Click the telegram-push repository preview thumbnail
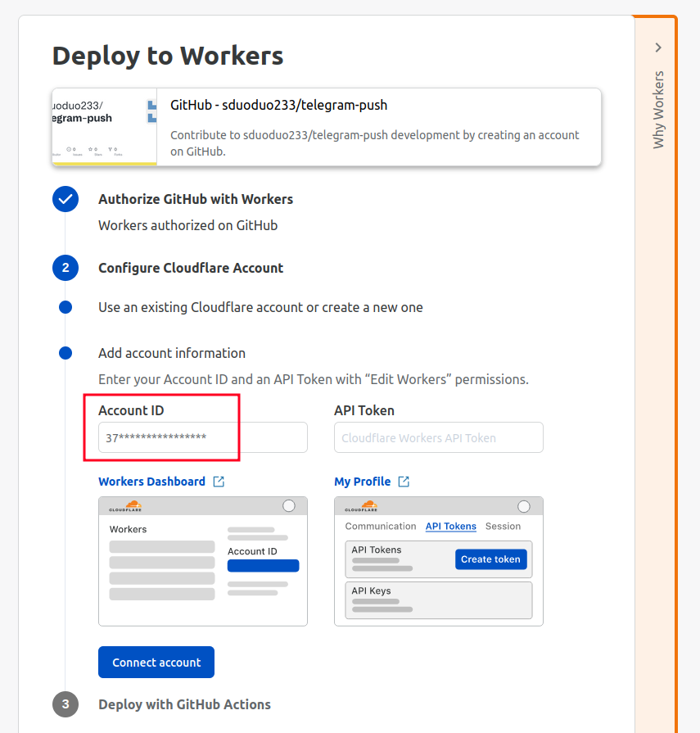The height and width of the screenshot is (733, 700). pyautogui.click(x=104, y=127)
